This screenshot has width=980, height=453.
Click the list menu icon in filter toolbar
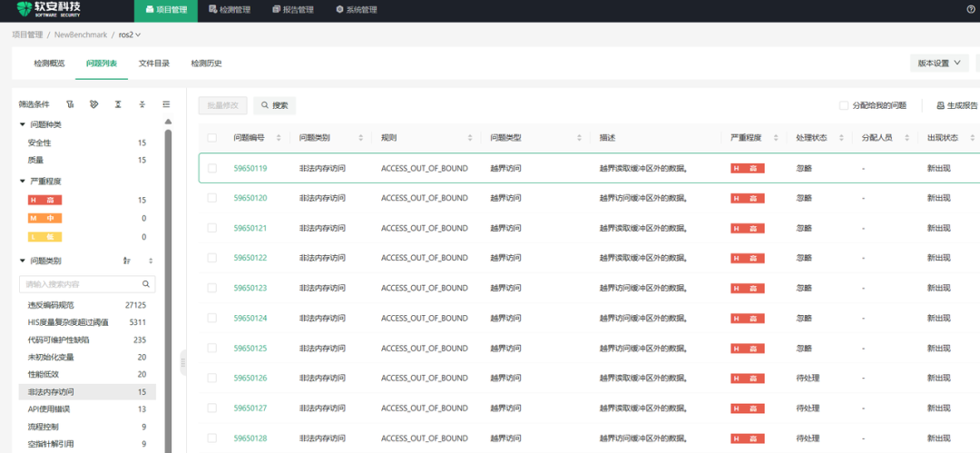click(x=166, y=104)
